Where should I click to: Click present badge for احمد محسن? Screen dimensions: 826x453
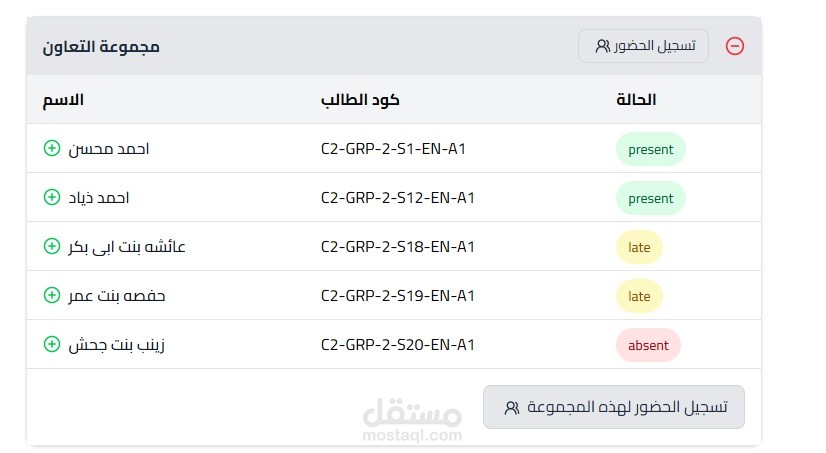point(651,149)
